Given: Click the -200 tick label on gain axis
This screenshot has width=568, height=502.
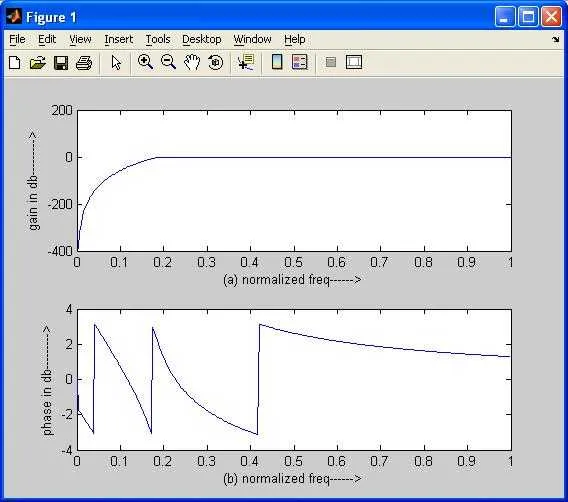Looking at the screenshot, I should tap(60, 204).
